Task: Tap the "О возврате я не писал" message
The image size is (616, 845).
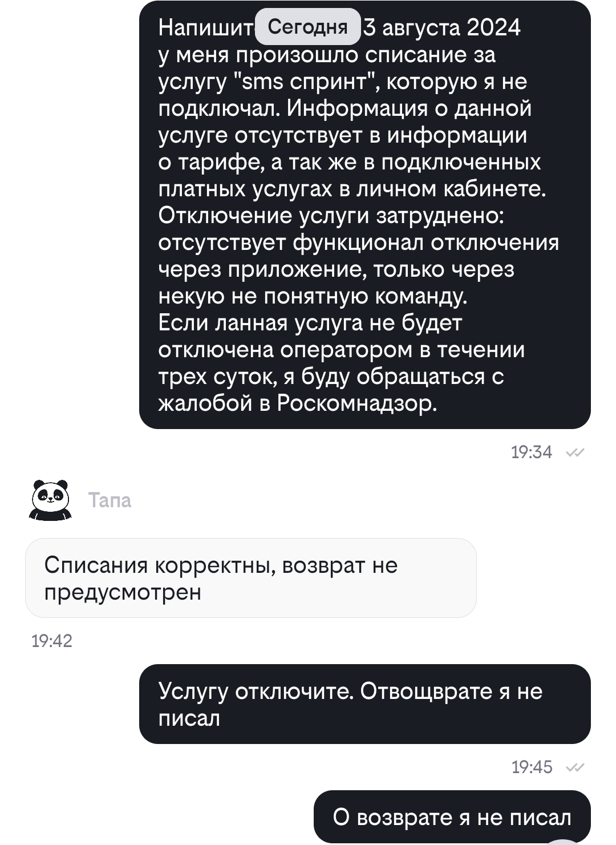Action: 452,817
